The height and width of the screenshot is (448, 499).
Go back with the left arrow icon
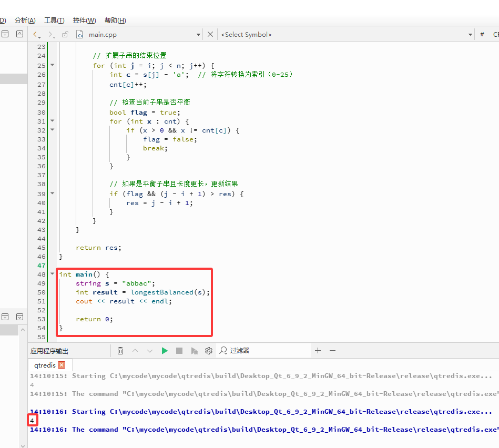coord(35,34)
